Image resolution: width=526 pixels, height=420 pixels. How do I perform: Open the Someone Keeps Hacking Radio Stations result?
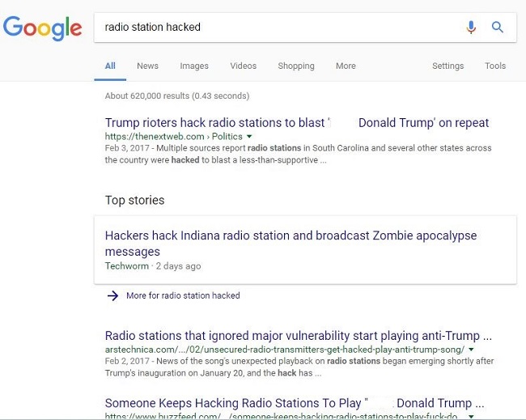click(x=295, y=403)
